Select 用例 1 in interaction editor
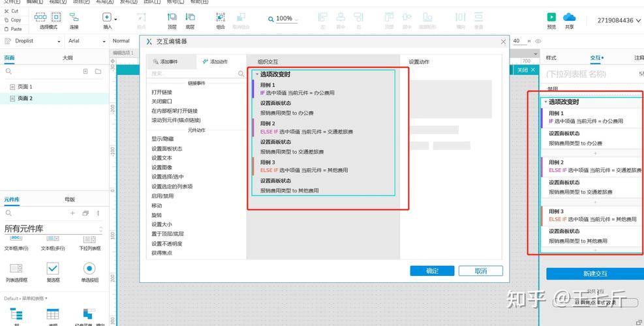644x326 pixels. tap(268, 85)
